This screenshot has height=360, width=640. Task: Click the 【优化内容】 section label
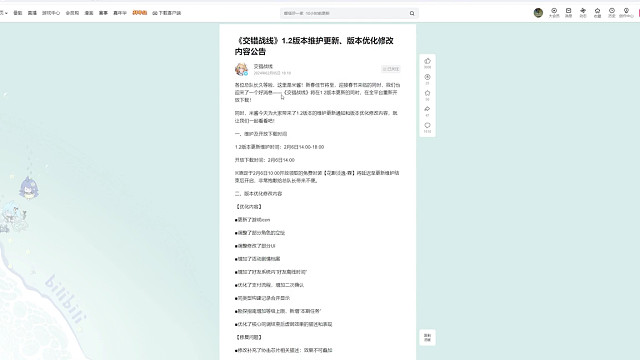point(249,207)
